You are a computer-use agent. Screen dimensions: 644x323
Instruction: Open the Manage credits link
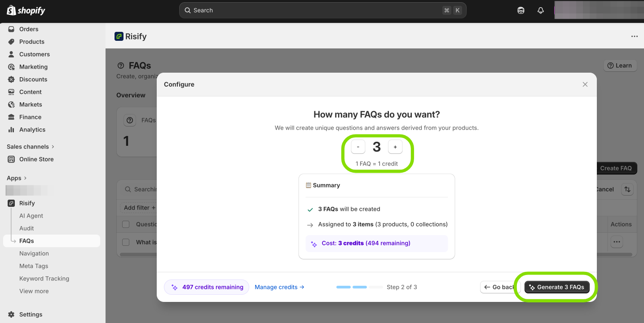pyautogui.click(x=279, y=287)
